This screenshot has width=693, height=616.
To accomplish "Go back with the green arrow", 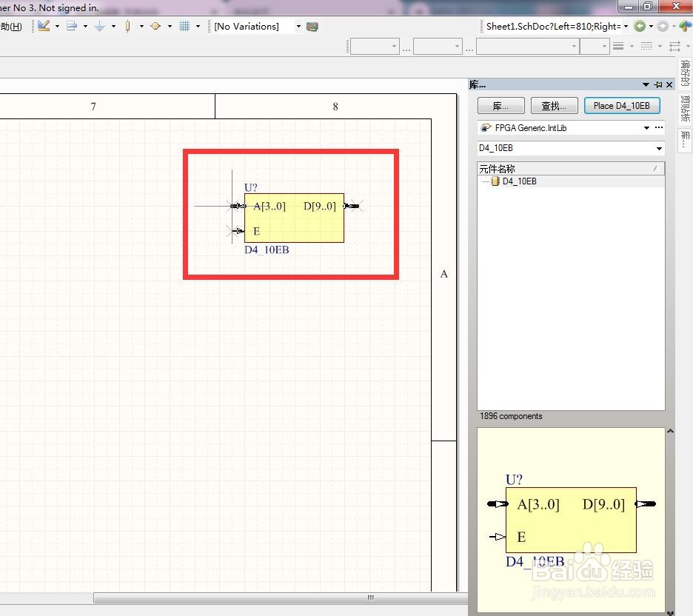I will (639, 26).
